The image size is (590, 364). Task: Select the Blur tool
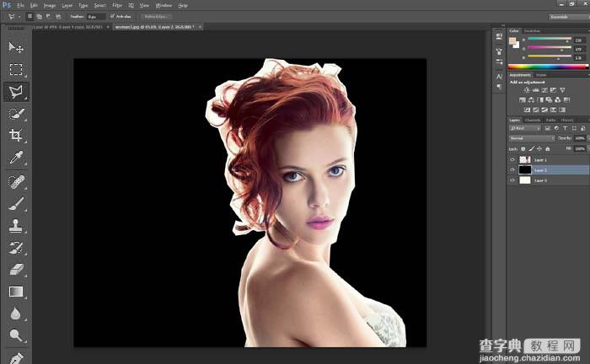(16, 313)
